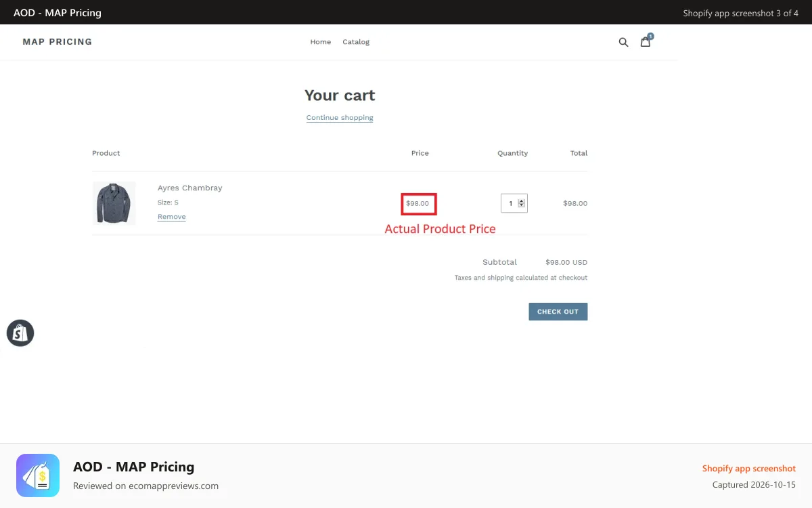Click the Shopify badge icon
The image size is (812, 508).
[20, 333]
